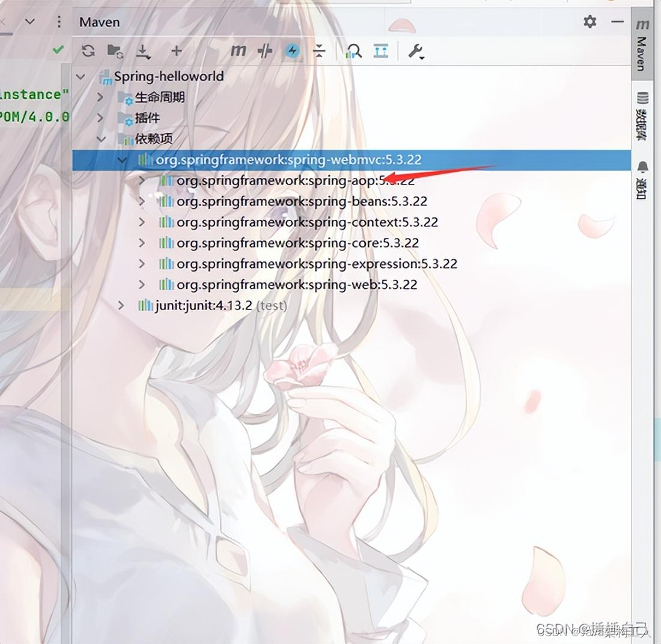The image size is (661, 644).
Task: Reload all Maven projects
Action: pos(88,51)
